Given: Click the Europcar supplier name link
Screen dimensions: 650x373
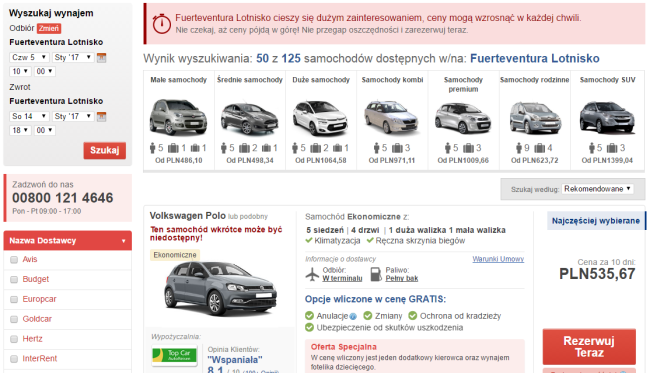Looking at the screenshot, I should click(x=39, y=299).
